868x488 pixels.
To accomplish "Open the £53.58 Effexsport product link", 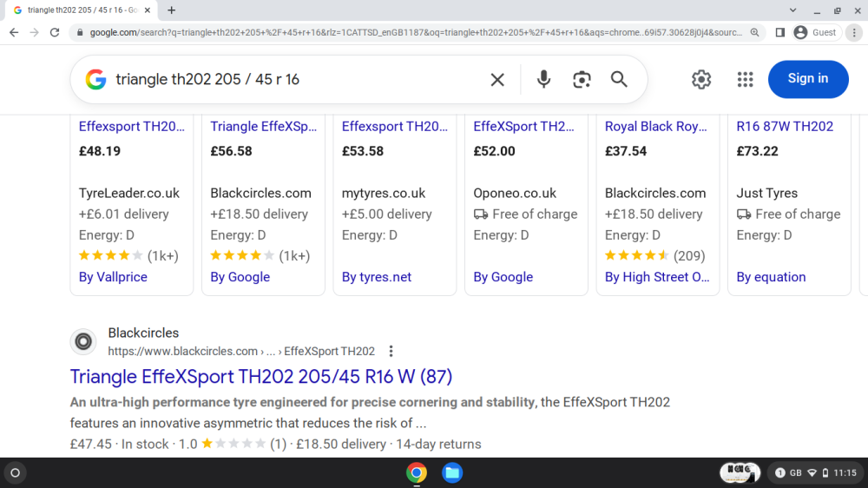I will pyautogui.click(x=395, y=126).
